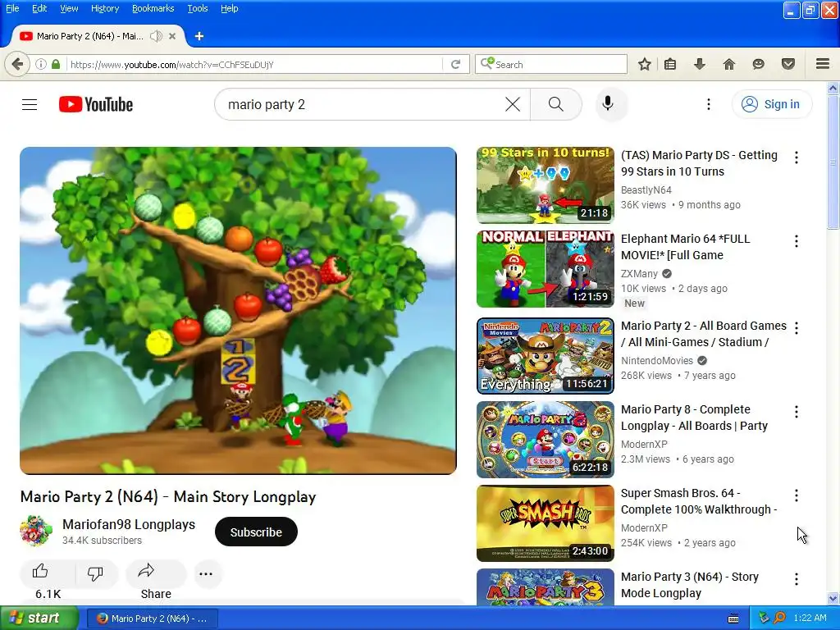Show bookmarks list icon in Firefox toolbar

(670, 64)
